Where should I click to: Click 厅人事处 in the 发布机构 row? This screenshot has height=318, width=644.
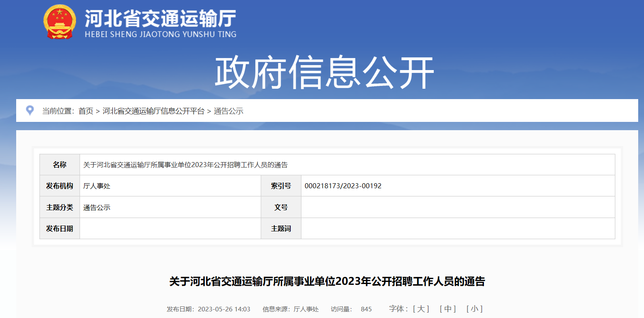[x=97, y=186]
